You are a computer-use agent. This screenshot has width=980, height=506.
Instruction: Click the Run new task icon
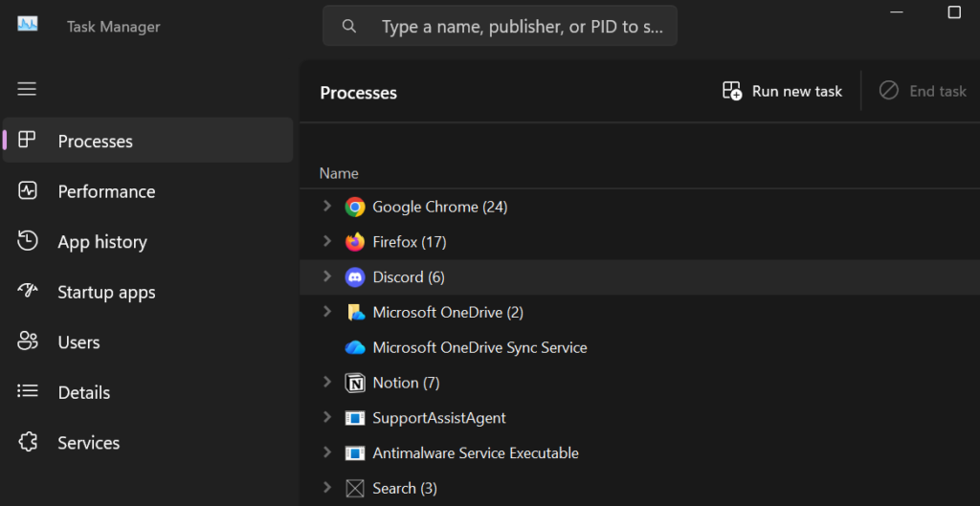click(732, 91)
